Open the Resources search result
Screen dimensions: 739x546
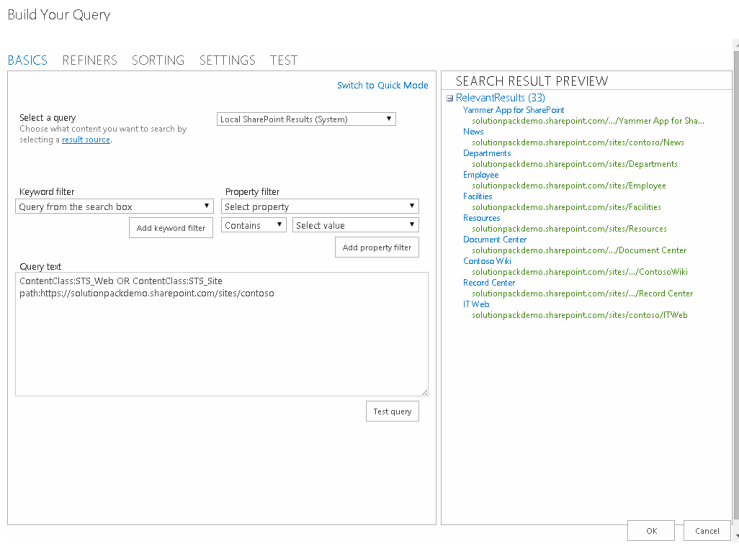click(x=481, y=218)
